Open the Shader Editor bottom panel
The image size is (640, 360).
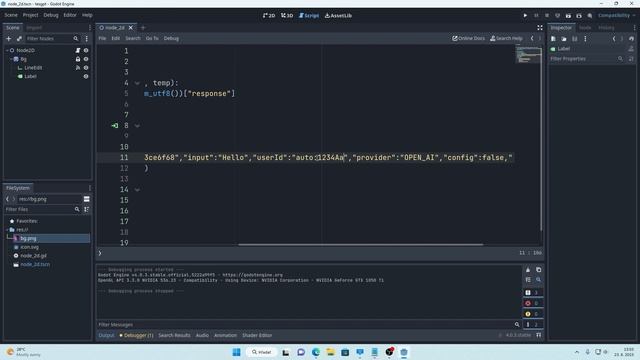pyautogui.click(x=257, y=336)
